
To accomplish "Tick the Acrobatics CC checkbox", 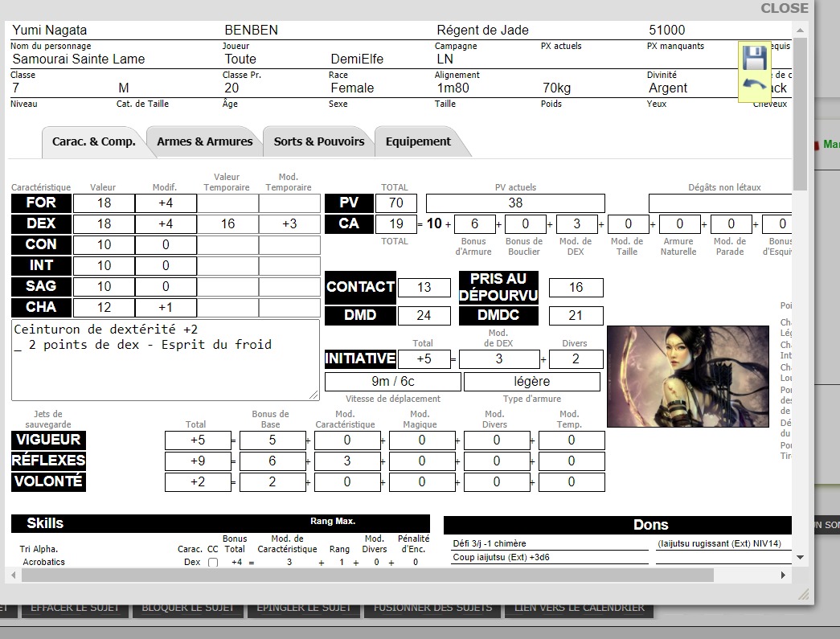I will (213, 563).
